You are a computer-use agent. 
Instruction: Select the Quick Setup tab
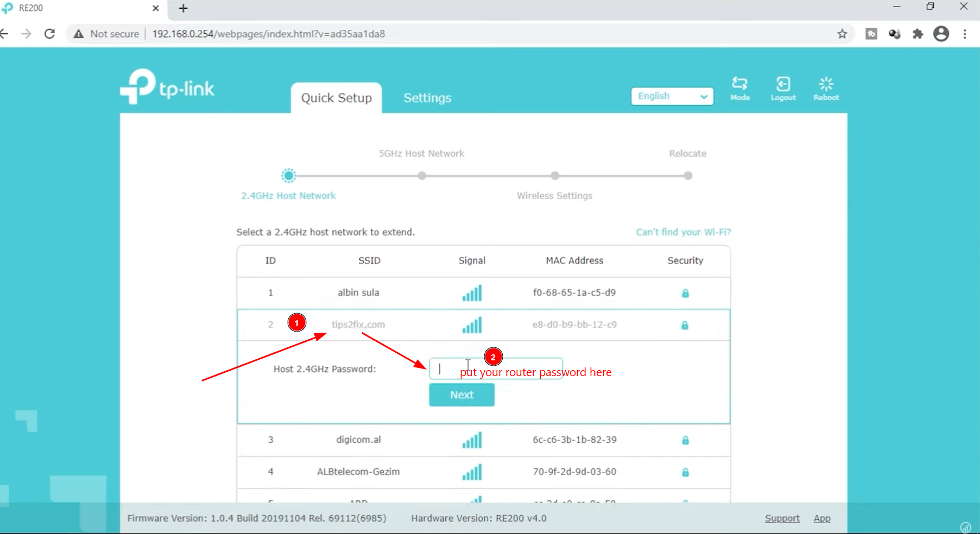point(336,98)
